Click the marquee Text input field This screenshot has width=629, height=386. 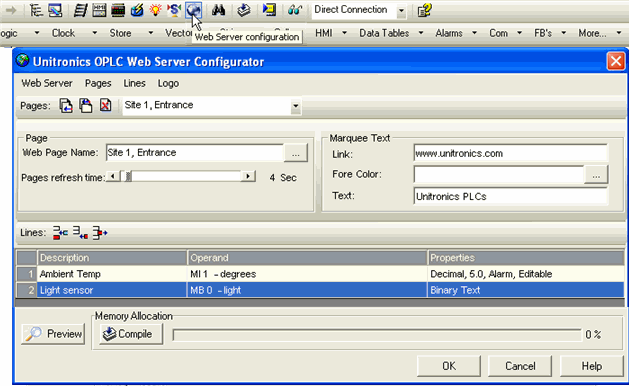click(x=511, y=196)
